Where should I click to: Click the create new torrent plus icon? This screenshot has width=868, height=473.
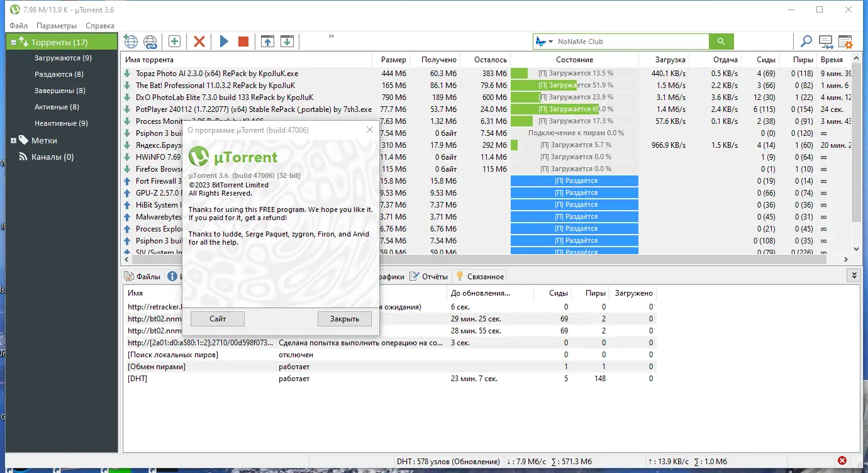174,42
